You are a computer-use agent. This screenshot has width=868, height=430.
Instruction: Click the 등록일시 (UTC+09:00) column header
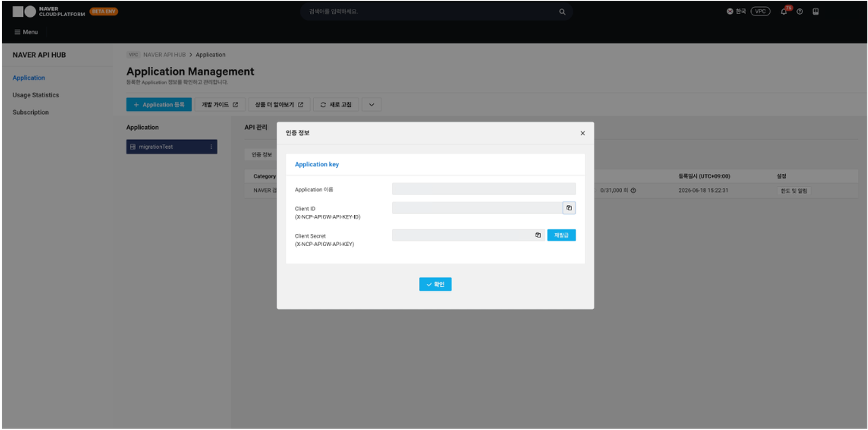click(704, 176)
